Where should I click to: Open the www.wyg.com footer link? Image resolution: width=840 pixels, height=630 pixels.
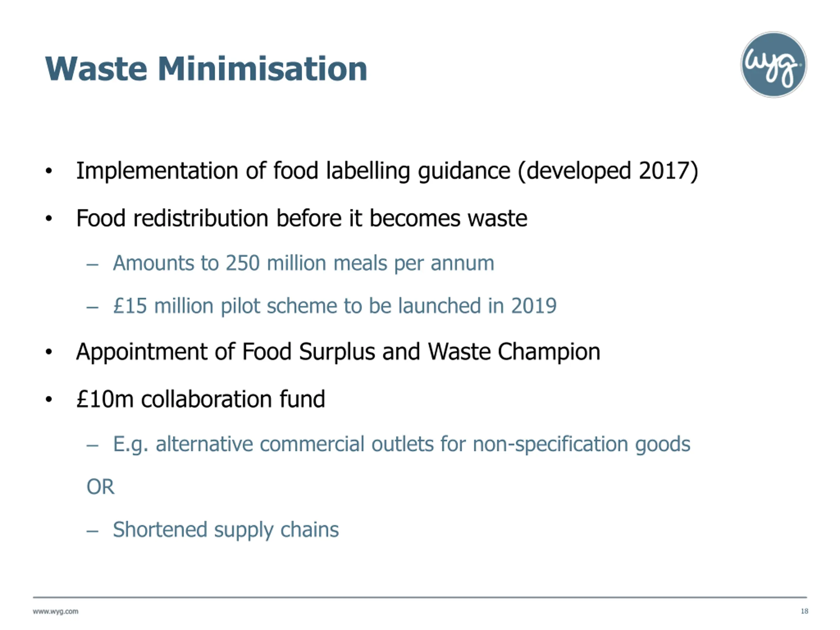[x=55, y=611]
